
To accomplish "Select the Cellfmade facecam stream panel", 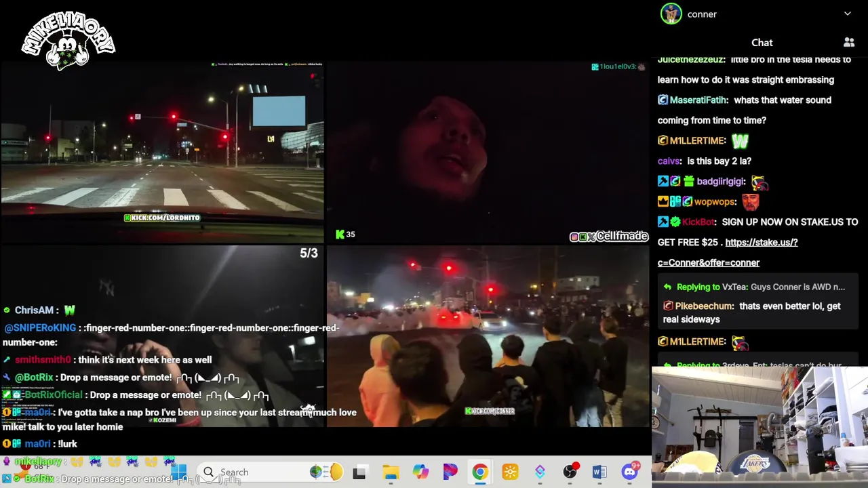I will point(488,151).
